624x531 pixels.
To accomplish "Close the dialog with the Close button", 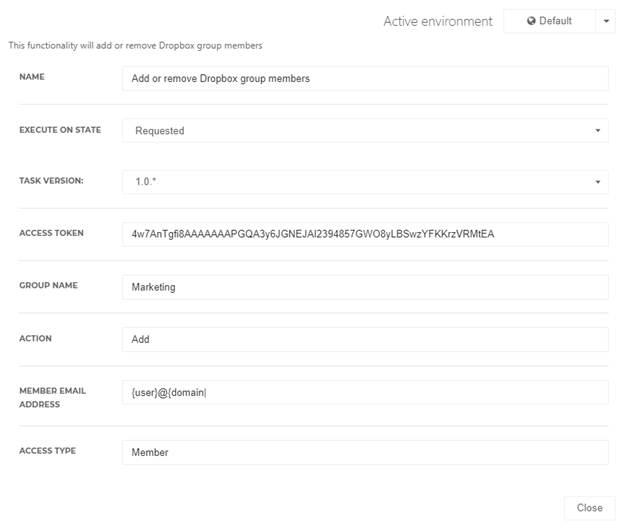I will point(589,508).
